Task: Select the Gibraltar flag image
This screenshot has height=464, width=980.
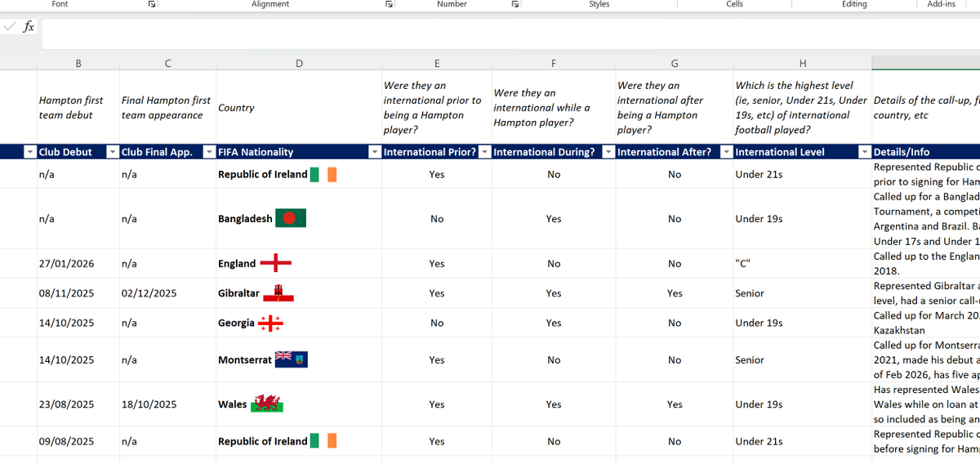Action: [x=278, y=293]
